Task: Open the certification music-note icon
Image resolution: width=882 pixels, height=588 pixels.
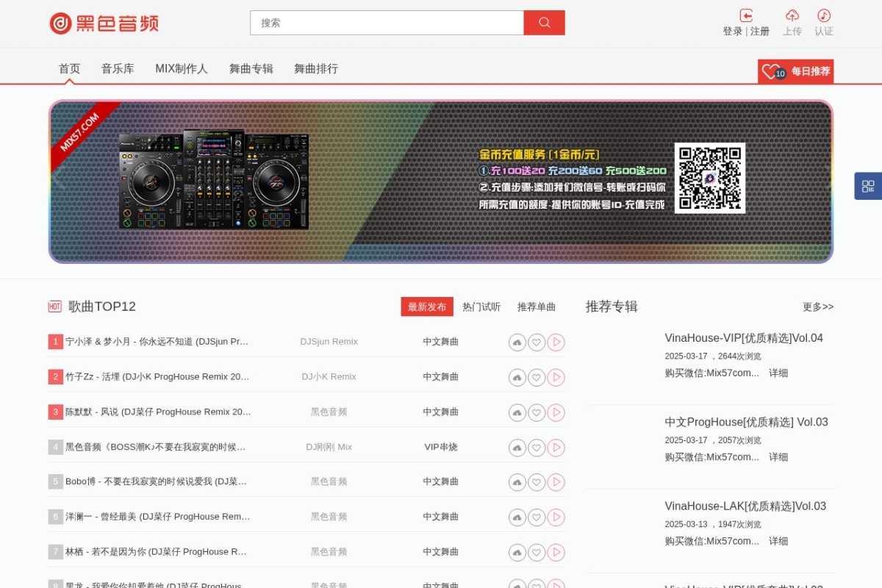Action: 824,15
